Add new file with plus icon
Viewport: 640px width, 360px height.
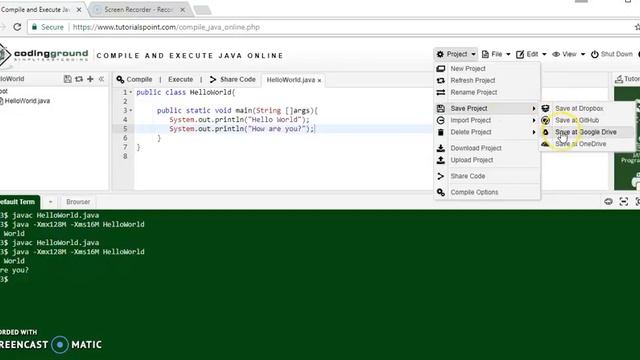(90, 79)
